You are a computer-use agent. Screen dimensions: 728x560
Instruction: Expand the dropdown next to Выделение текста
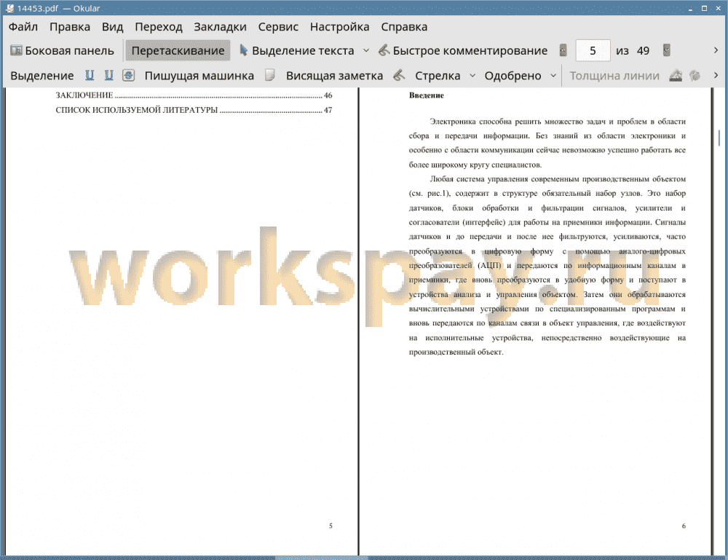pos(366,51)
